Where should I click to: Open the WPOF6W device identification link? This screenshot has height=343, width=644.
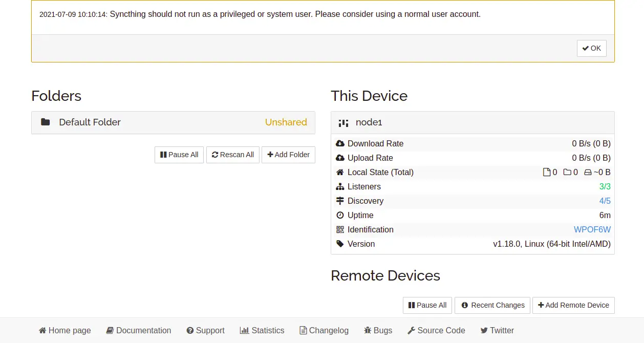point(592,230)
